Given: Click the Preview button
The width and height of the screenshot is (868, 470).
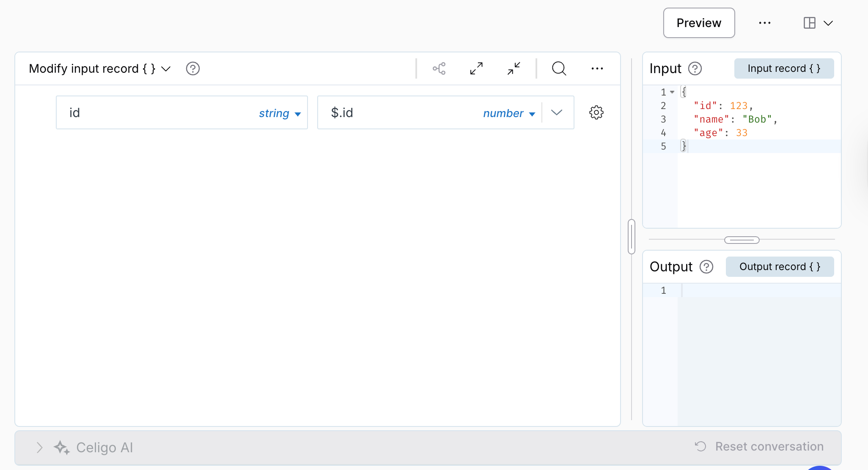Looking at the screenshot, I should tap(699, 23).
